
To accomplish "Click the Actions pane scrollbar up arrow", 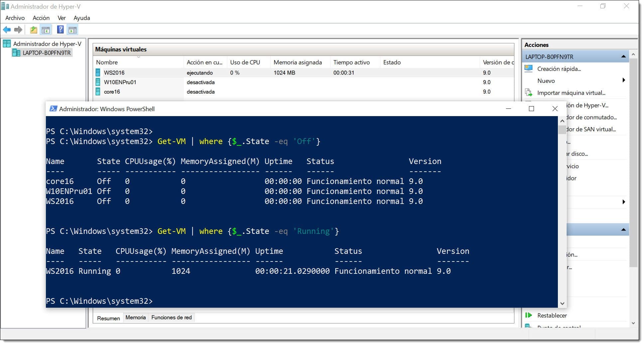I will pyautogui.click(x=633, y=54).
